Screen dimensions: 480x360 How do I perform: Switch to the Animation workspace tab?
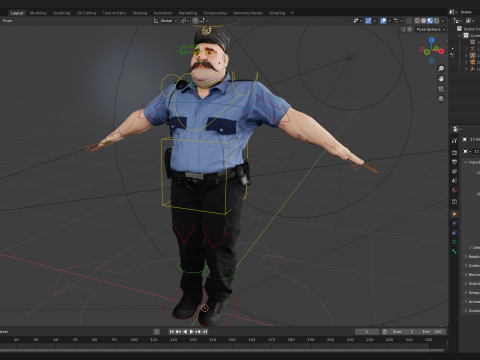tap(163, 13)
